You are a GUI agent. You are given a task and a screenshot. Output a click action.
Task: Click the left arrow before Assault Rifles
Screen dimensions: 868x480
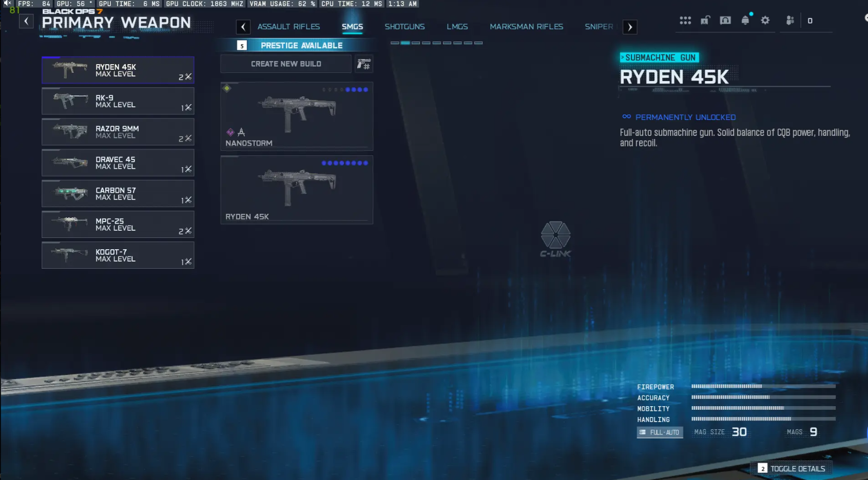coord(243,27)
